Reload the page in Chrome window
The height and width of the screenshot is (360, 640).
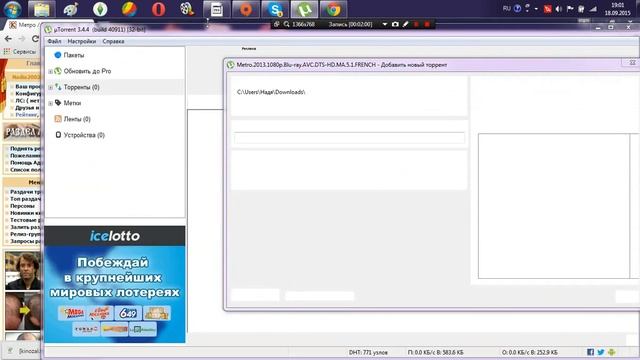(x=36, y=38)
